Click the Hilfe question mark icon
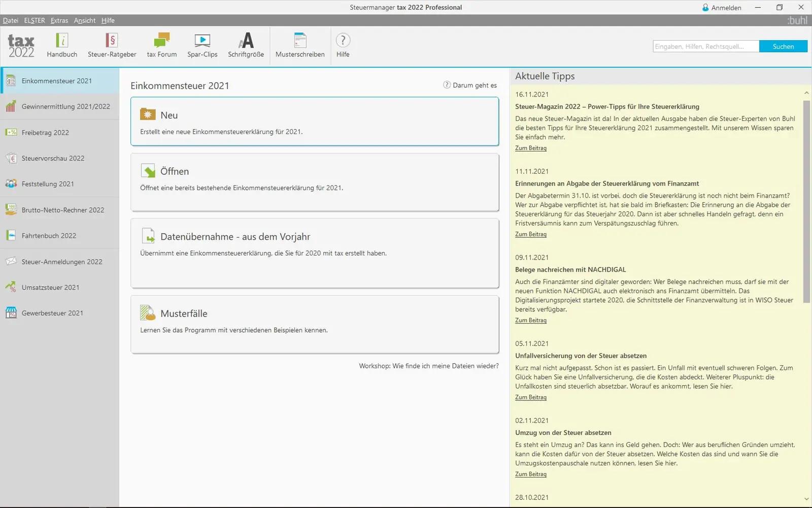 (x=343, y=41)
